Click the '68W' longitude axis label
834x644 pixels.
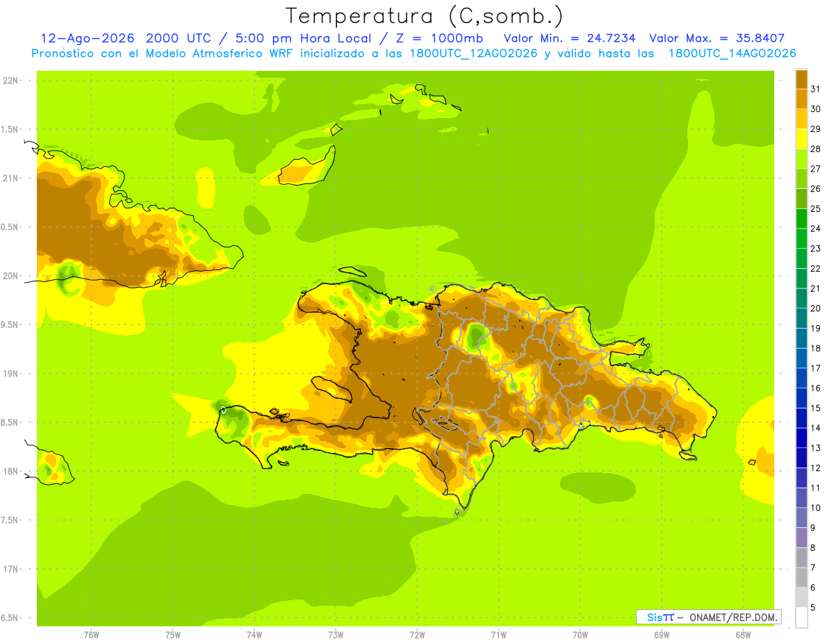point(743,634)
